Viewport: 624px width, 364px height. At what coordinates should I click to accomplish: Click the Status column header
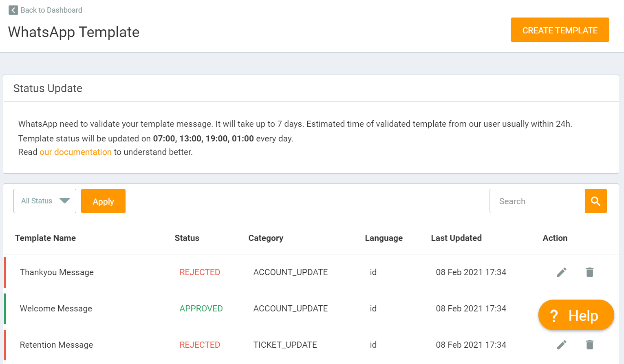click(x=187, y=238)
